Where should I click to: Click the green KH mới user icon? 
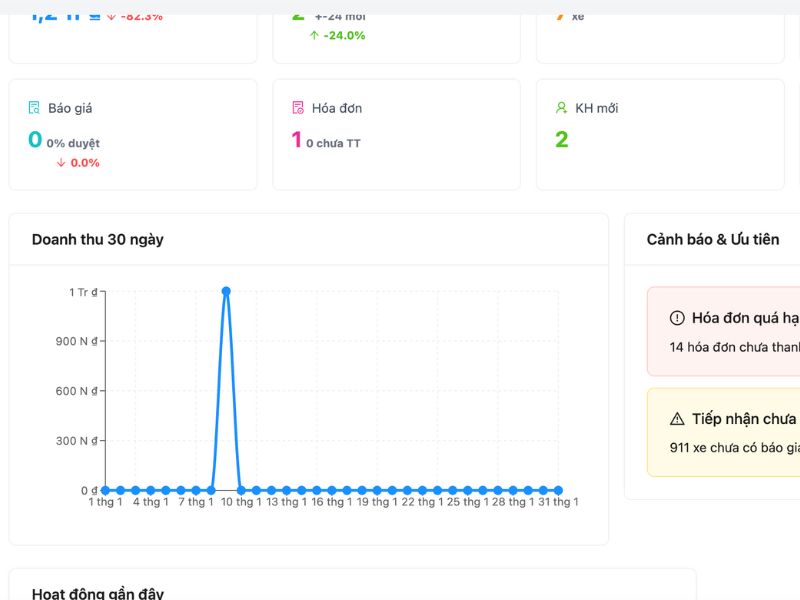click(562, 108)
